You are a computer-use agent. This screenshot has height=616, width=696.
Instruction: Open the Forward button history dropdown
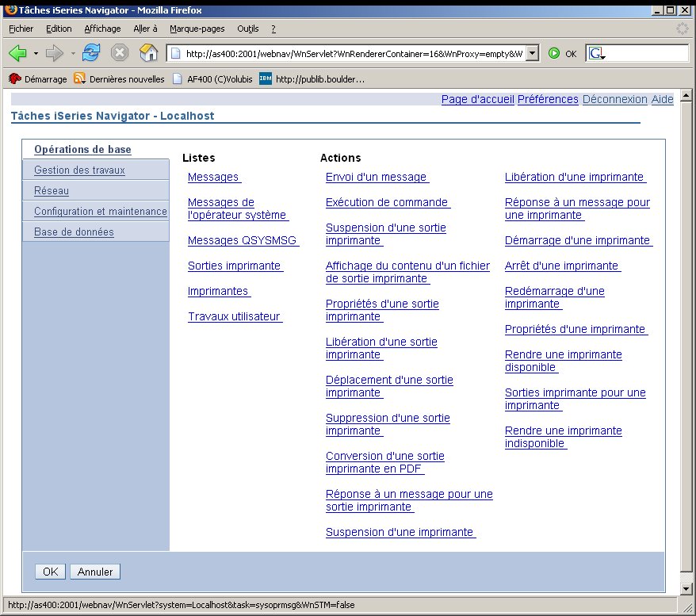click(x=73, y=54)
